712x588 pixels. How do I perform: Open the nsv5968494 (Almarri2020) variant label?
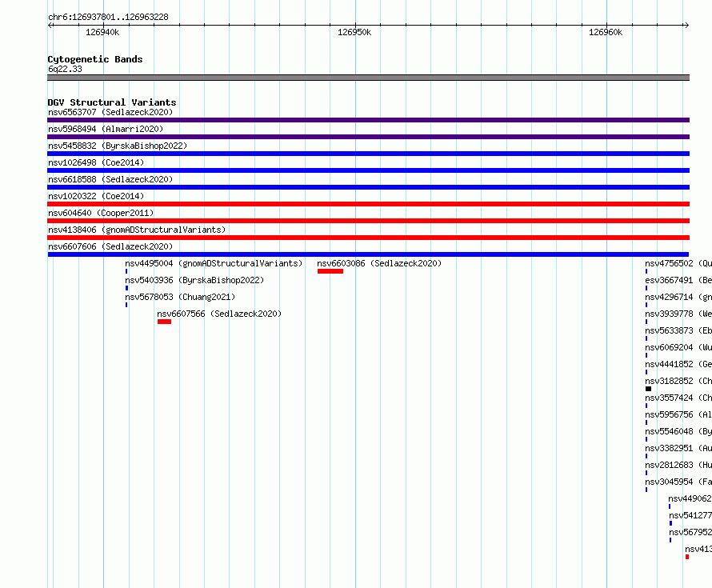pyautogui.click(x=106, y=129)
